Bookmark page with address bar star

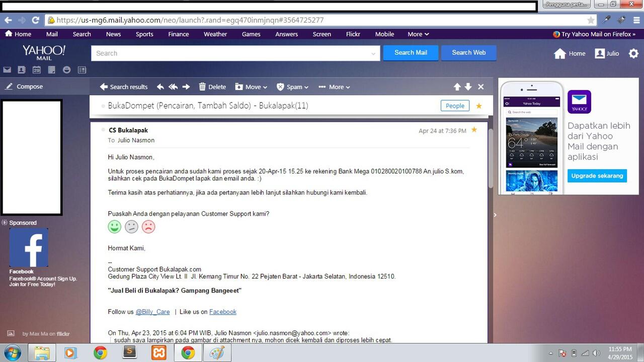coord(591,20)
